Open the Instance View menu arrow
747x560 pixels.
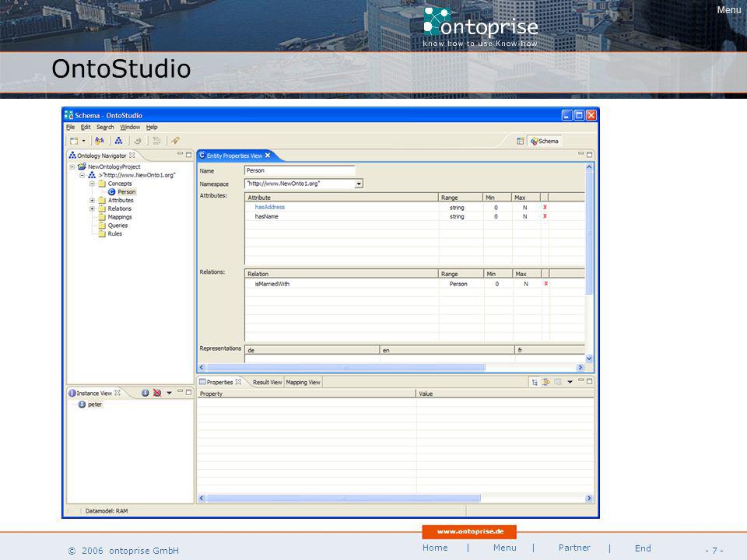tap(169, 393)
